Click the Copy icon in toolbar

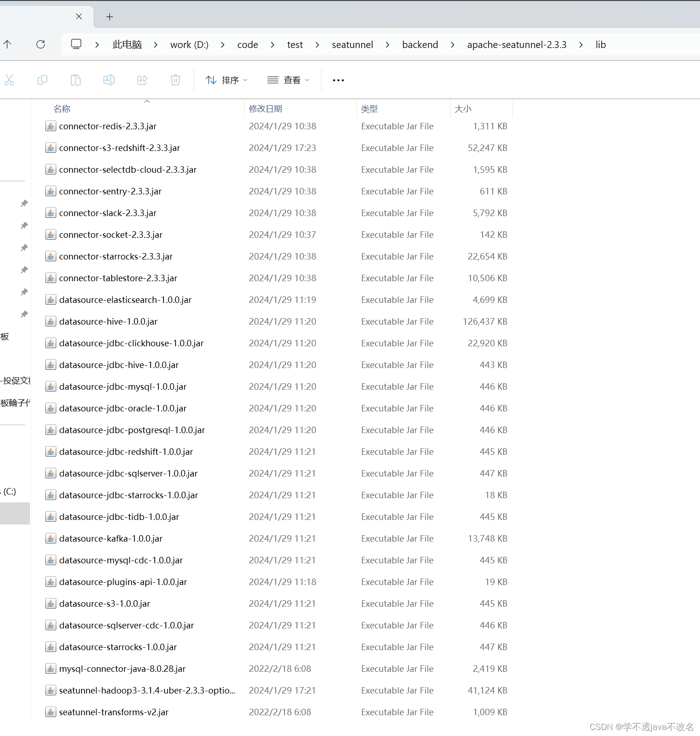point(42,80)
